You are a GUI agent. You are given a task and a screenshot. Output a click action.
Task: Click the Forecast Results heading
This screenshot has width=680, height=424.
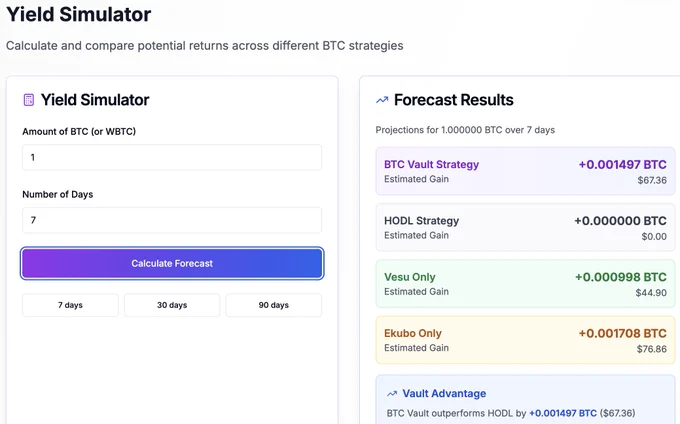[454, 100]
